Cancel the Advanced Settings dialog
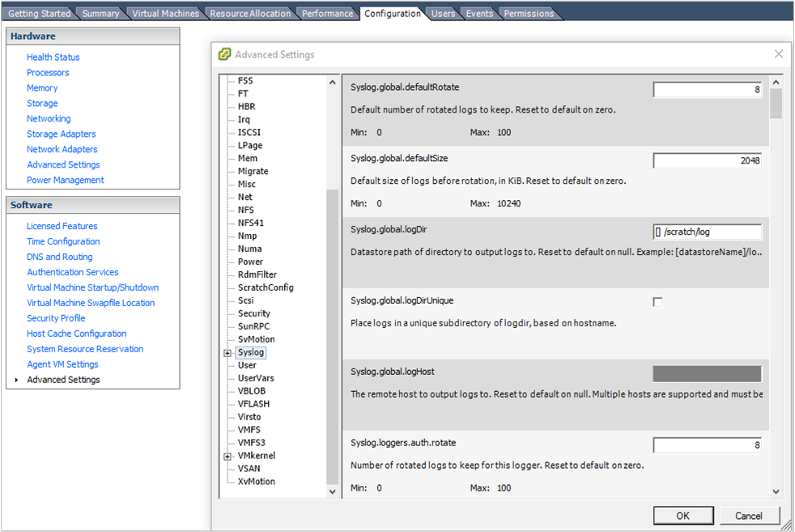Viewport: 795px width, 532px height. coord(749,515)
